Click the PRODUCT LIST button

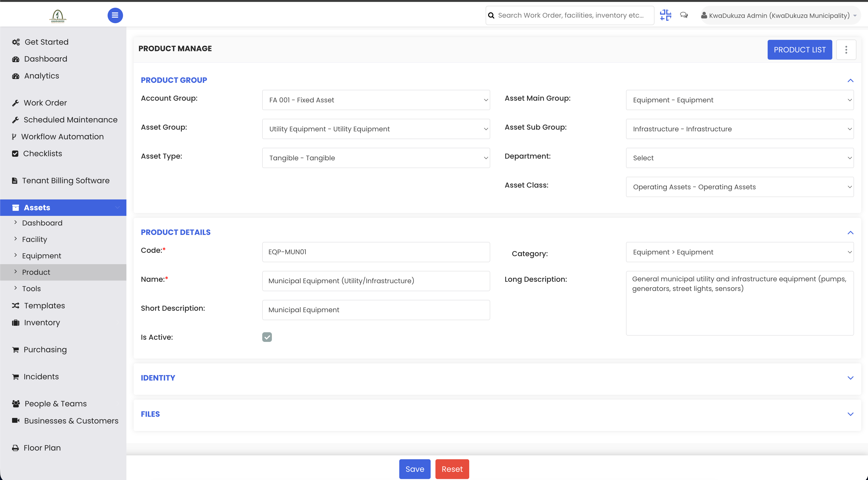click(x=799, y=49)
